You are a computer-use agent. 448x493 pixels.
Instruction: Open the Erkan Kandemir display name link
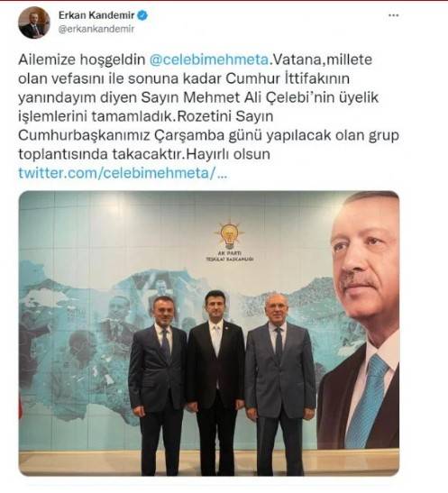pyautogui.click(x=96, y=15)
